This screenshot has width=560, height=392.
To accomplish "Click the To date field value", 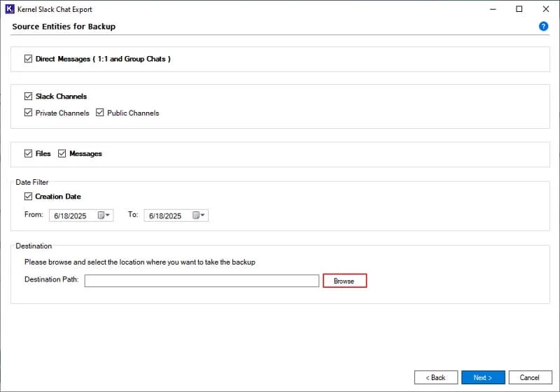I will coord(165,216).
